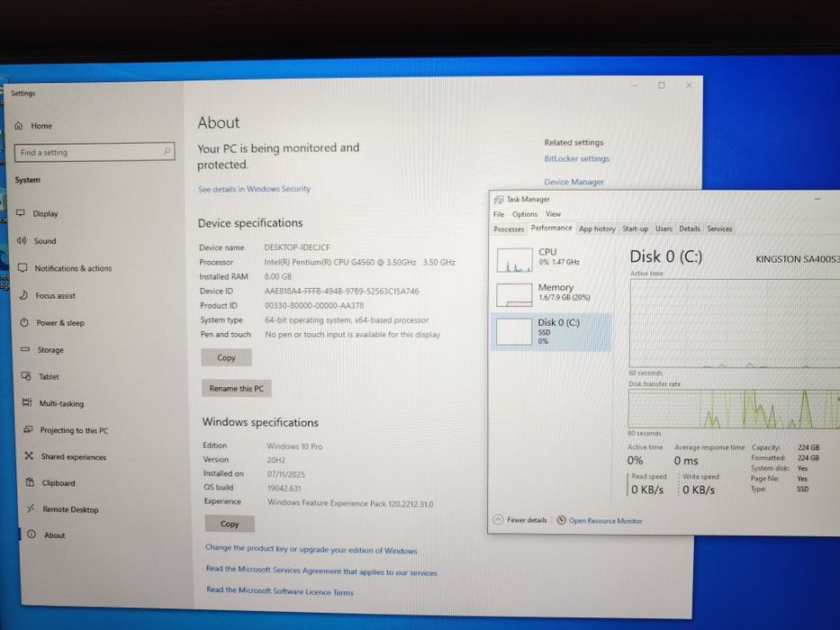Image resolution: width=840 pixels, height=630 pixels.
Task: Click the Intel Pentium G4560 processor text
Action: 359,262
